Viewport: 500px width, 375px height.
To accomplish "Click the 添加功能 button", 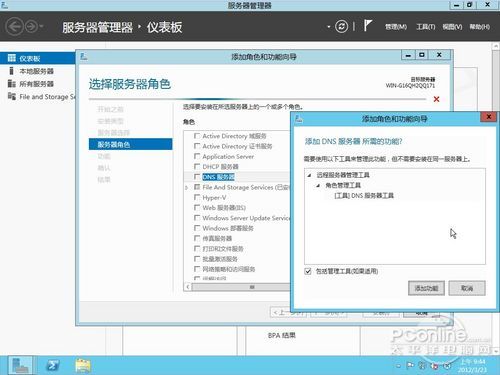I will (426, 288).
